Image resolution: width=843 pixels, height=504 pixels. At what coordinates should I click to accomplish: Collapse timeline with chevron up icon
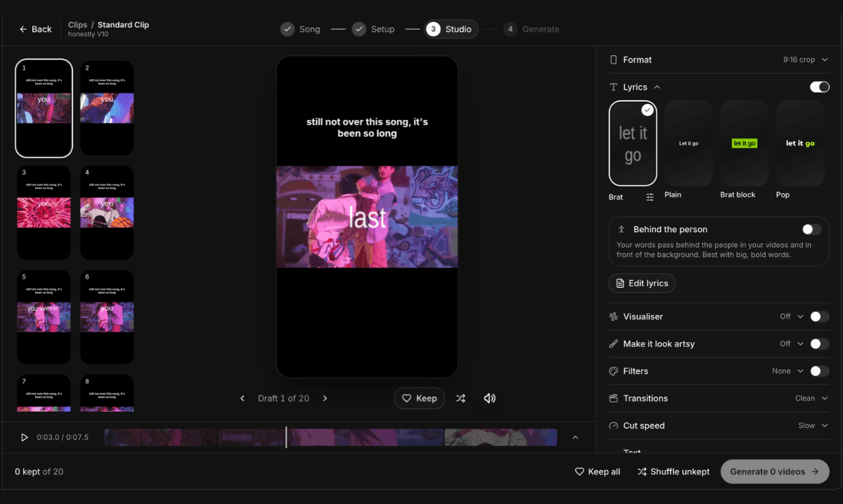coord(575,438)
